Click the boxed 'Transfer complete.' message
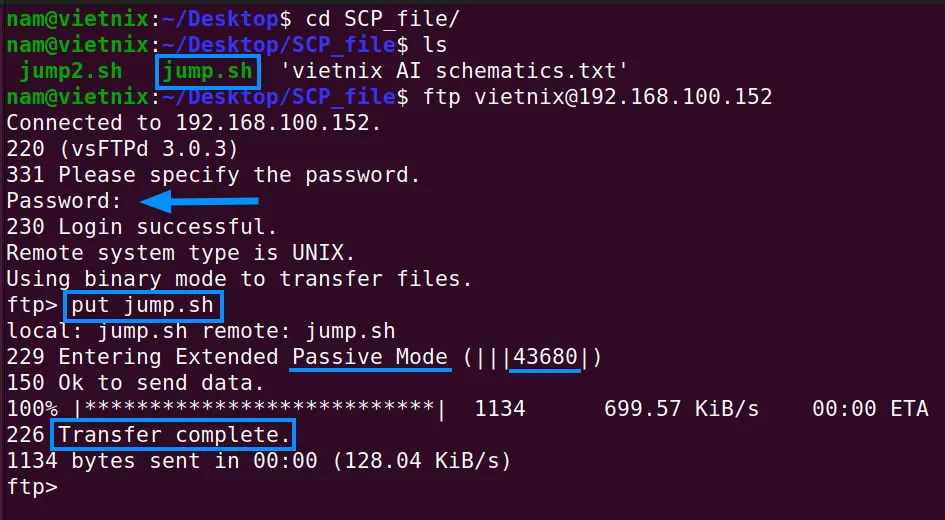The width and height of the screenshot is (945, 520). tap(174, 434)
